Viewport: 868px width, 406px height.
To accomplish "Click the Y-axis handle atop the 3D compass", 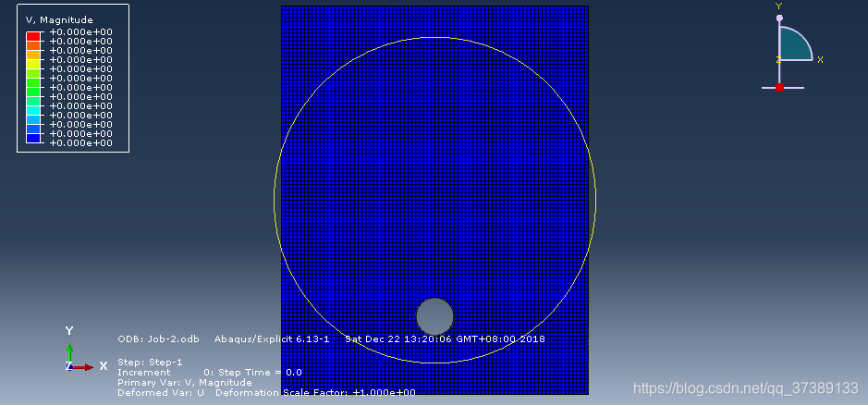I will [779, 18].
